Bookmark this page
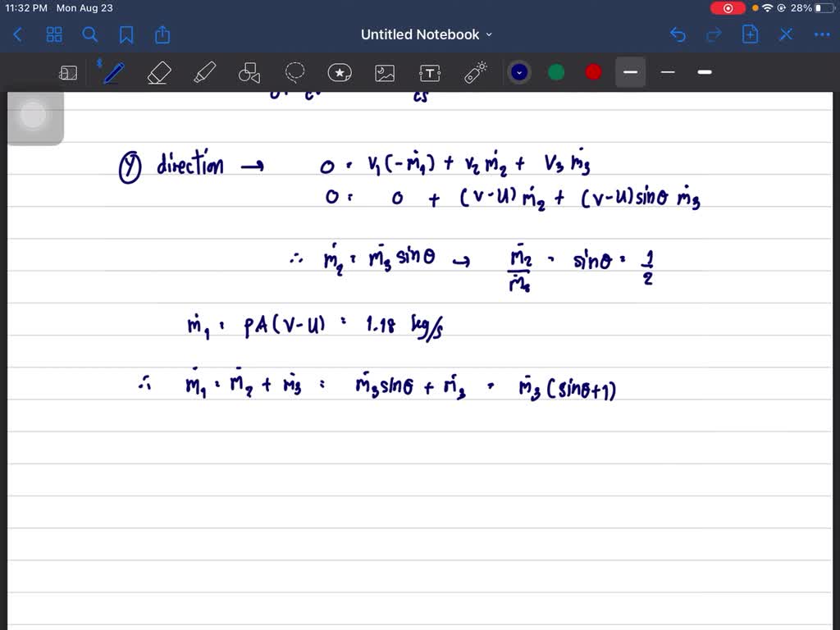This screenshot has width=840, height=630. point(126,34)
